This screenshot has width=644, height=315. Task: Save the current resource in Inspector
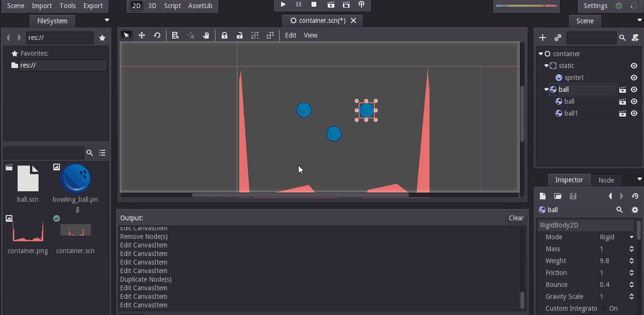[573, 196]
